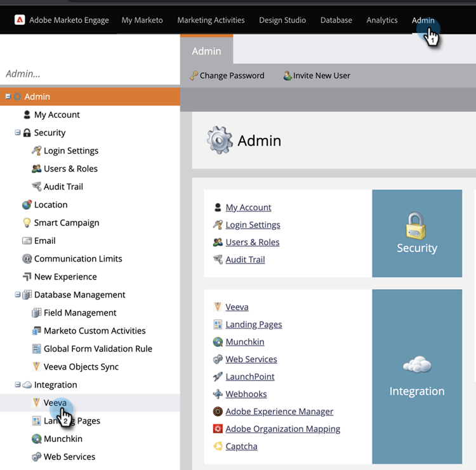
Task: Click the Veeva link in Integration panel
Action: click(x=237, y=307)
